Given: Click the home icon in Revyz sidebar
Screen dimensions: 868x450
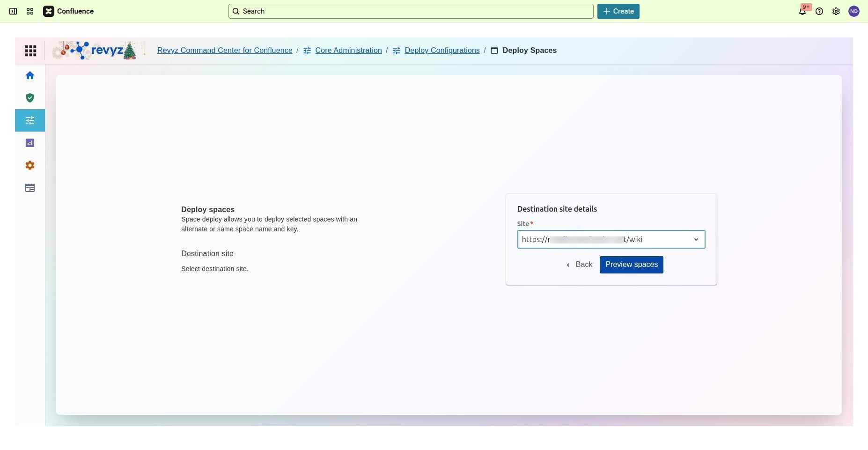Looking at the screenshot, I should click(30, 75).
